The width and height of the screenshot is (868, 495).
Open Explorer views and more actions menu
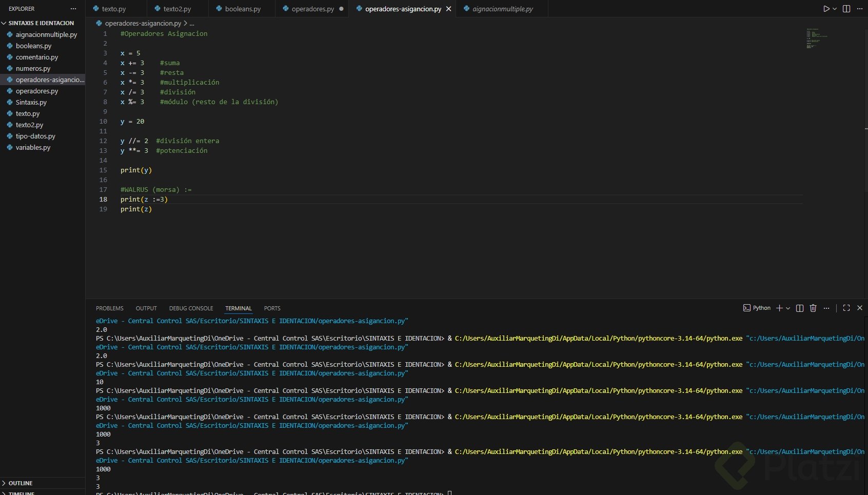pos(73,9)
